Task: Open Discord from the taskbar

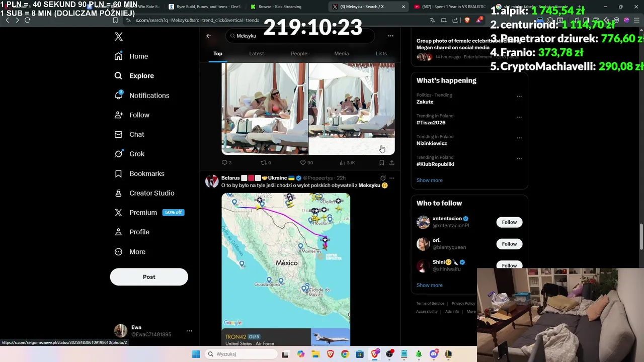Action: 434,354
